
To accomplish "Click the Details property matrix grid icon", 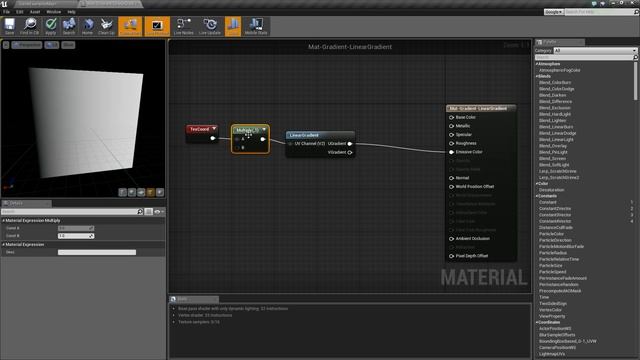I will pyautogui.click(x=149, y=211).
